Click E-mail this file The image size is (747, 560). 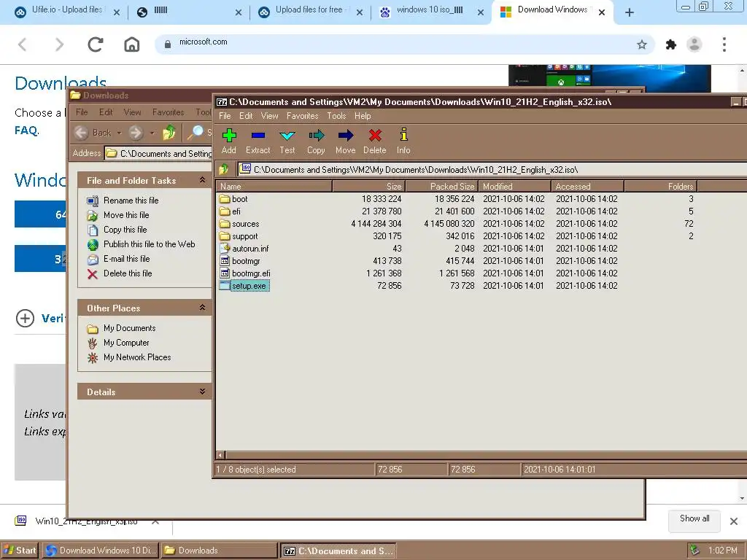(x=127, y=259)
